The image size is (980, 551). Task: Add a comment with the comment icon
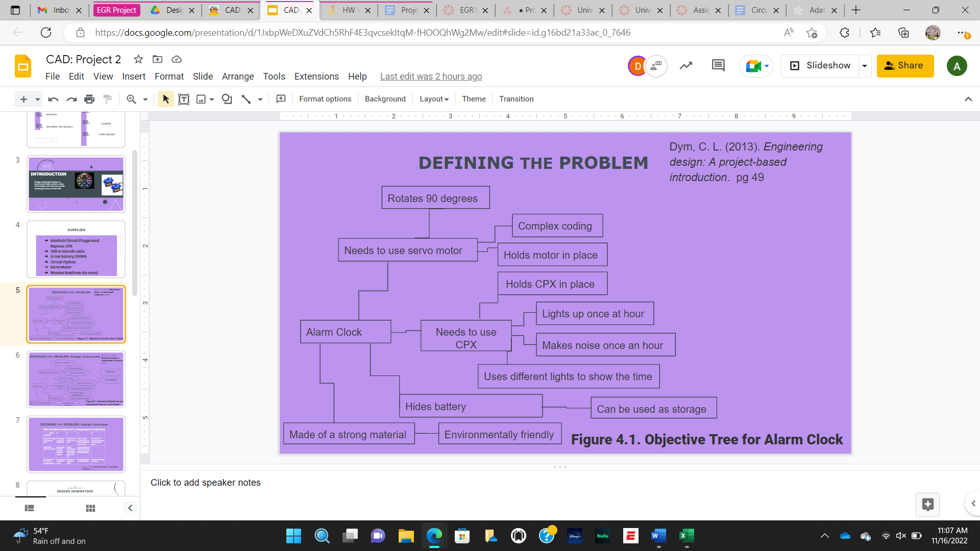[x=718, y=65]
